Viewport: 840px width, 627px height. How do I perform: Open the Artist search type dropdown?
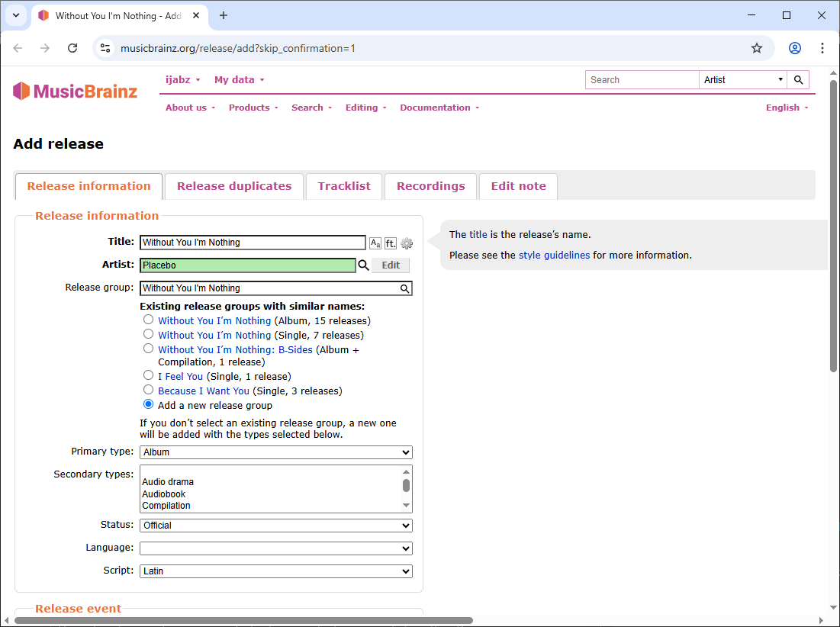tap(742, 80)
